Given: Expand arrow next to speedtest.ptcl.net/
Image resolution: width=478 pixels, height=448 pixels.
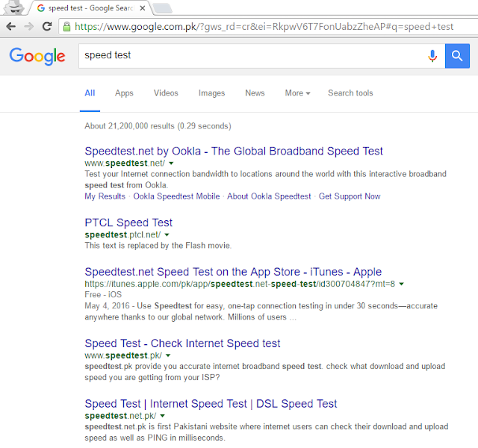Looking at the screenshot, I should [x=167, y=235].
